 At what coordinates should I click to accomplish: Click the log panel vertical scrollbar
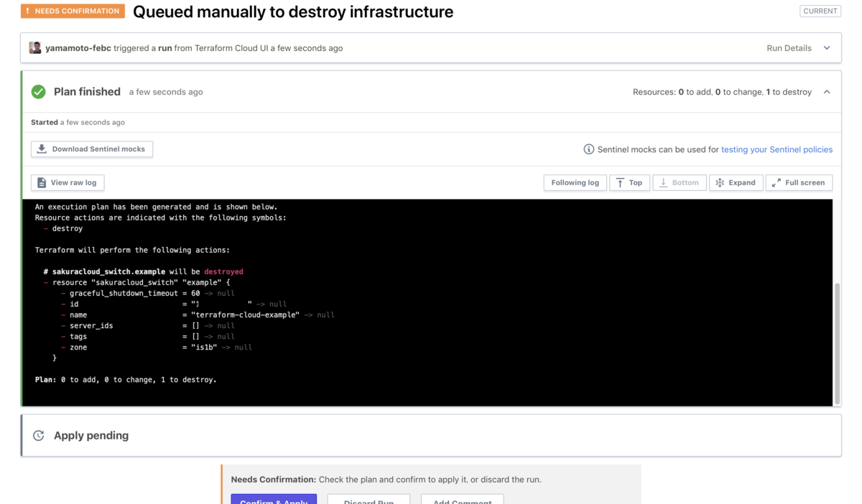[x=837, y=343]
